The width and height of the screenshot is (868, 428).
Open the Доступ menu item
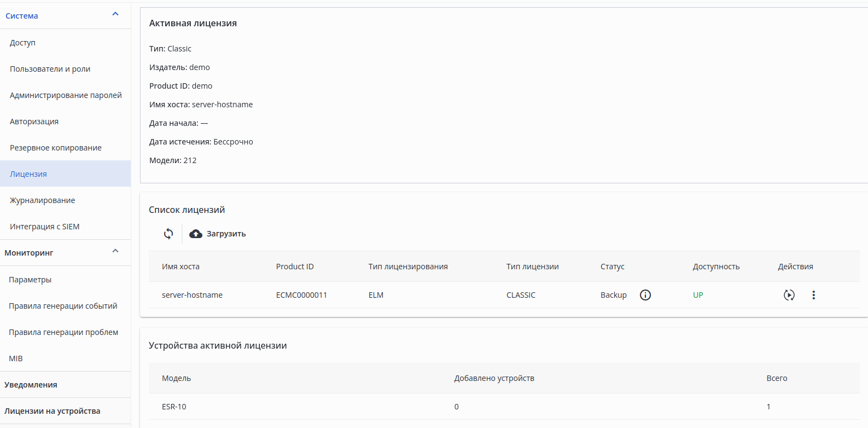point(22,43)
